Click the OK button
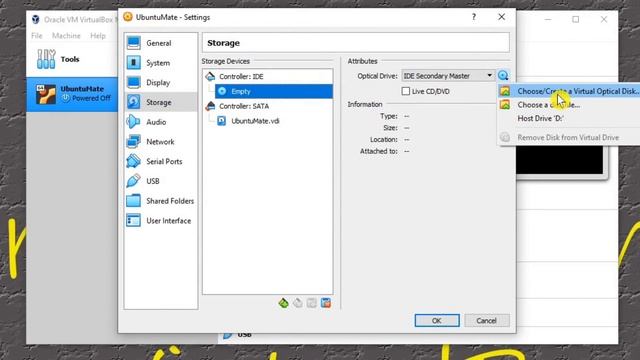 437,320
